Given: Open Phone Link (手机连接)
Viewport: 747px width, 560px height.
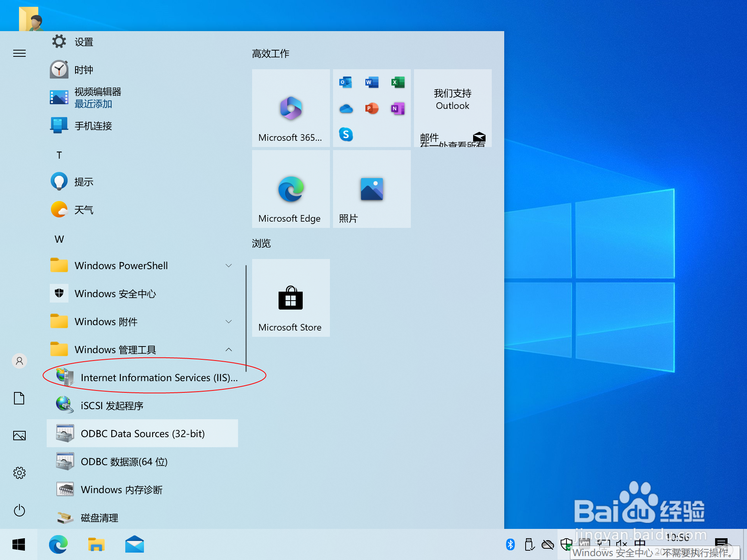Looking at the screenshot, I should click(x=142, y=126).
